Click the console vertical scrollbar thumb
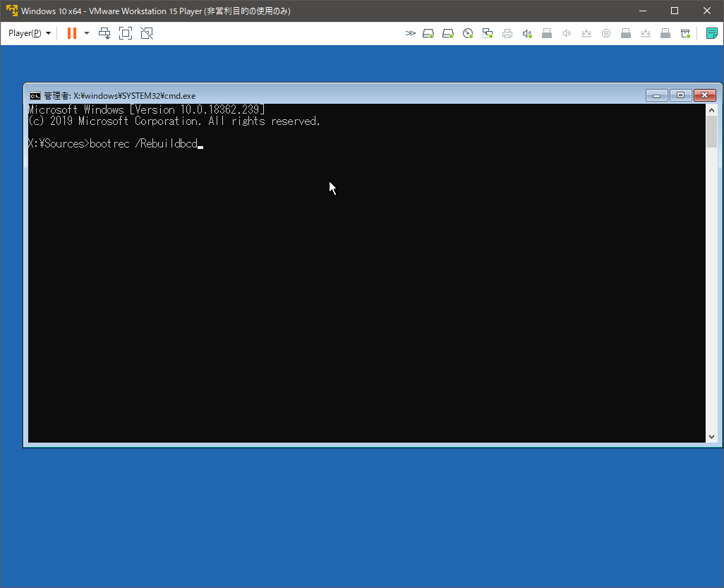This screenshot has width=724, height=588. coord(711,131)
